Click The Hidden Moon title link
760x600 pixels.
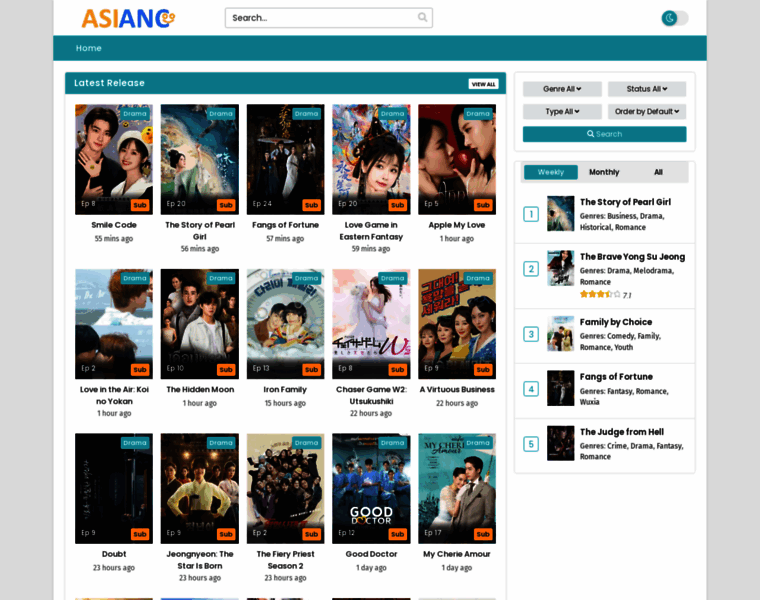pyautogui.click(x=200, y=389)
